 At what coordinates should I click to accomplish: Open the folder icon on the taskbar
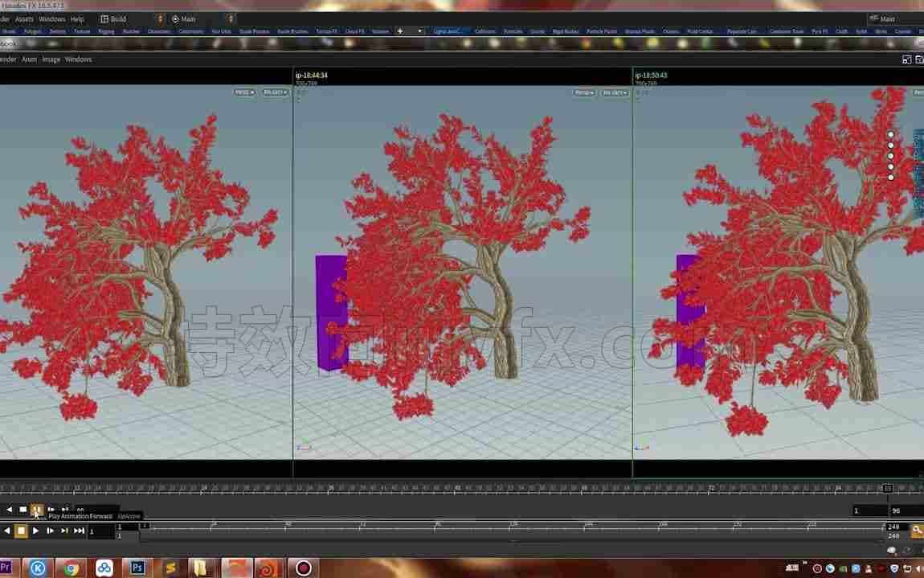(x=202, y=568)
